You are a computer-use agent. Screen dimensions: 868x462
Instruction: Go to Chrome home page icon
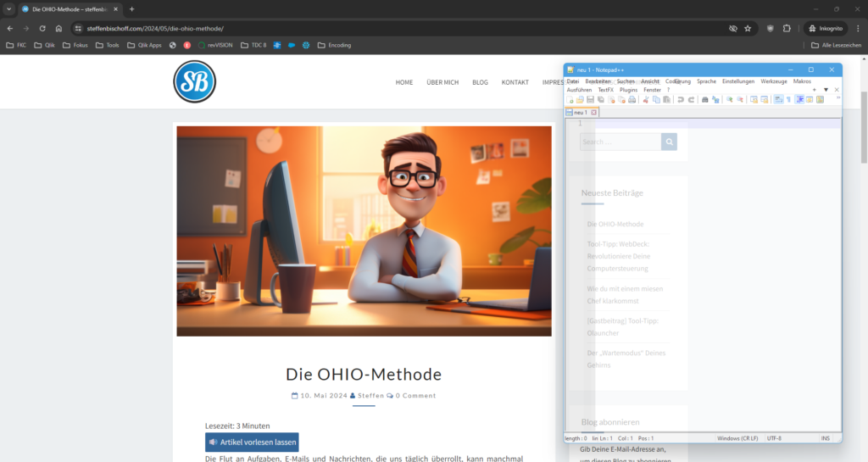(x=58, y=28)
